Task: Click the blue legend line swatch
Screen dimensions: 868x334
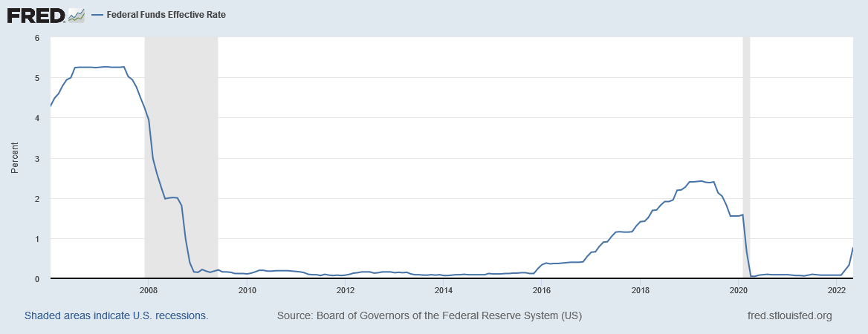Action: pos(97,14)
